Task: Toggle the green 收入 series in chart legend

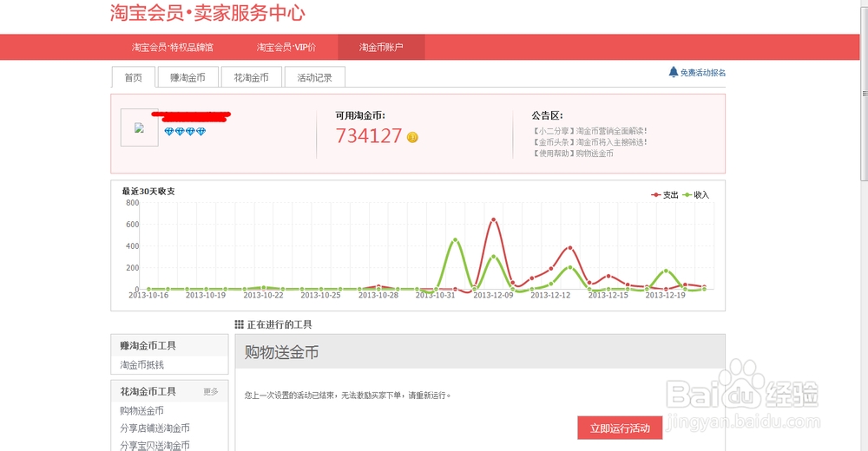Action: pyautogui.click(x=696, y=195)
